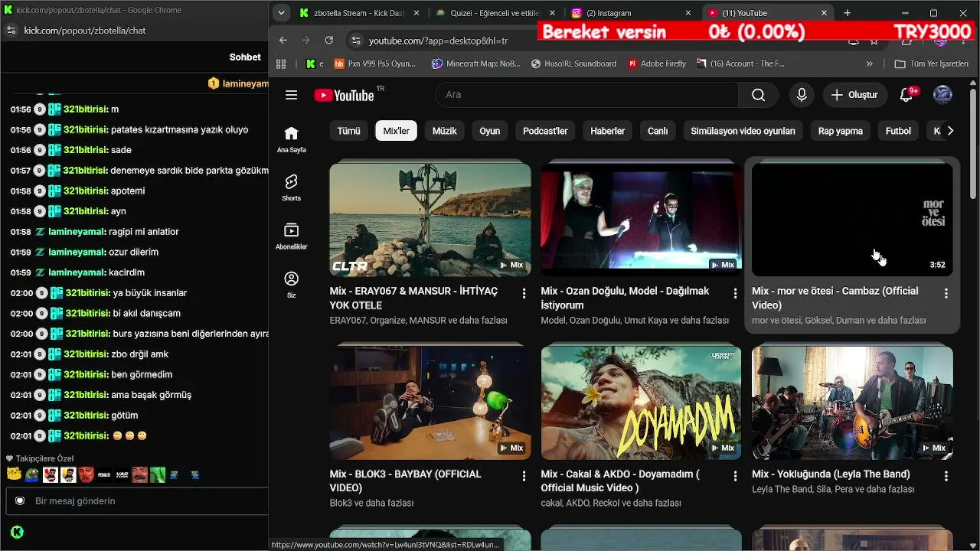Open the Pxn V99 Ps5 Oyun... bookmark
Viewport: 980px width, 551px height.
[375, 64]
